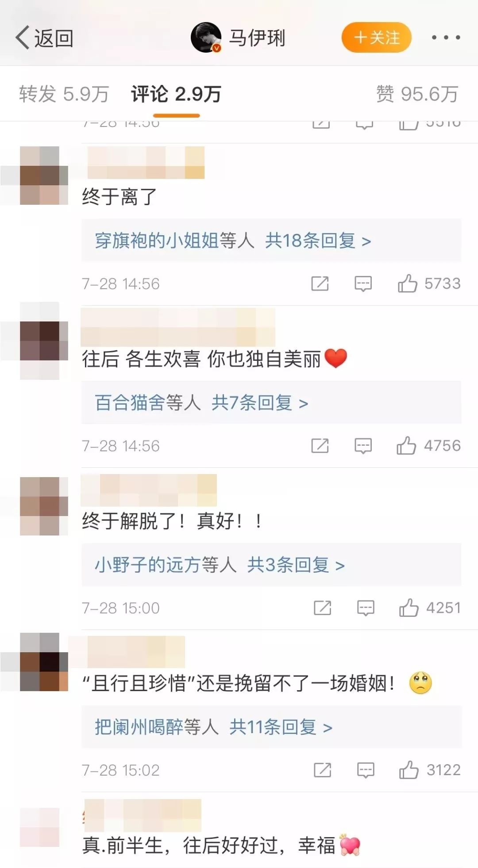
Task: Tap comment icon on 且行且珍惜 comment
Action: 366,770
